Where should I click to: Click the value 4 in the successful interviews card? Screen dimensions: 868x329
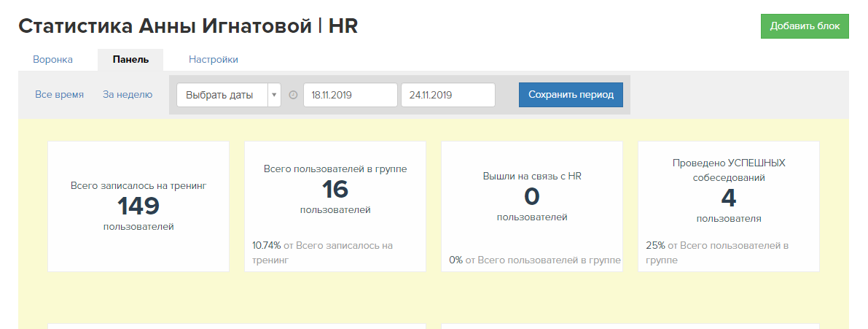(x=729, y=198)
